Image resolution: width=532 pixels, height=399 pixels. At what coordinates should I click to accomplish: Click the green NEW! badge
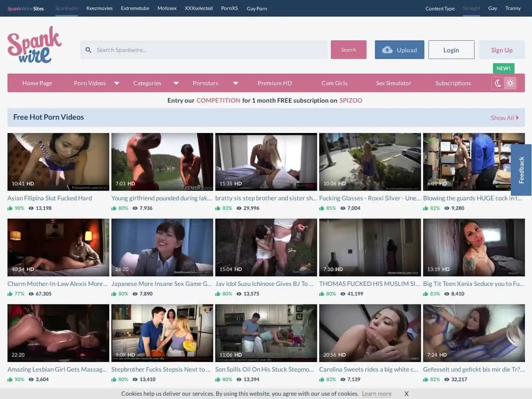tap(503, 68)
